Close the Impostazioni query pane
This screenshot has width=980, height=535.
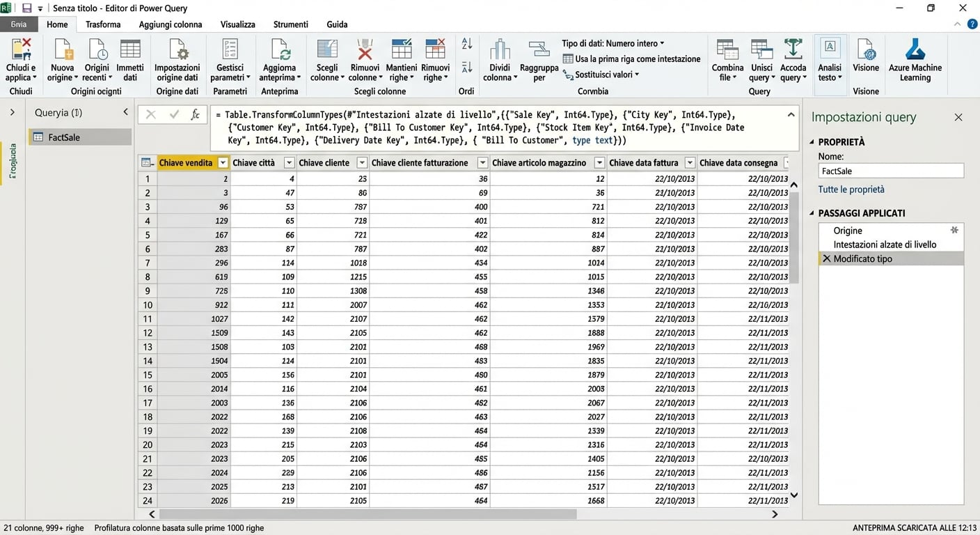tap(958, 118)
